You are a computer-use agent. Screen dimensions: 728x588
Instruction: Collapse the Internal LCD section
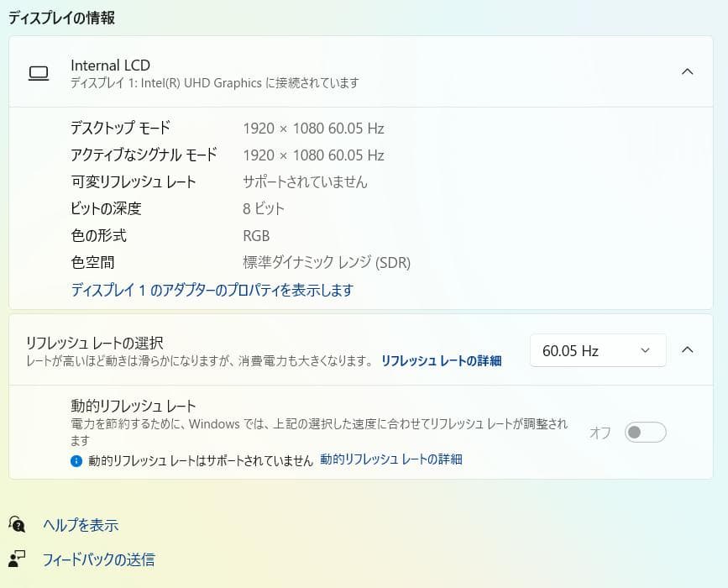(x=688, y=73)
